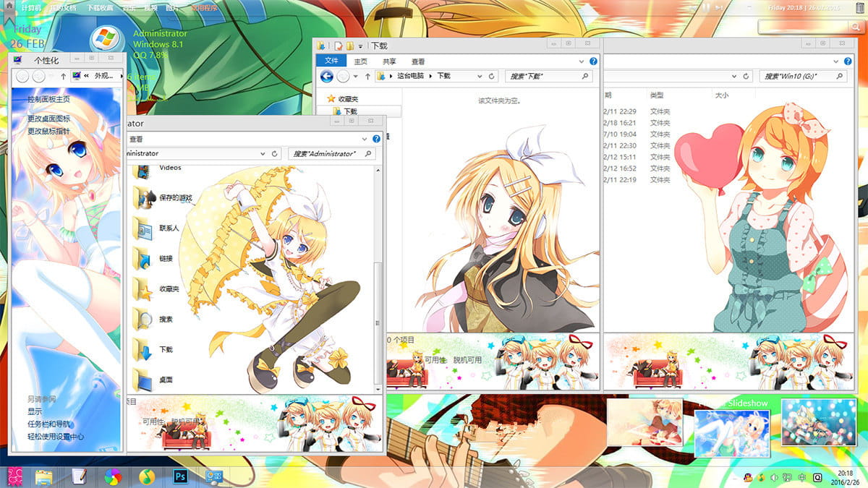Open the 下载 quick access toolbar dropdown

359,46
